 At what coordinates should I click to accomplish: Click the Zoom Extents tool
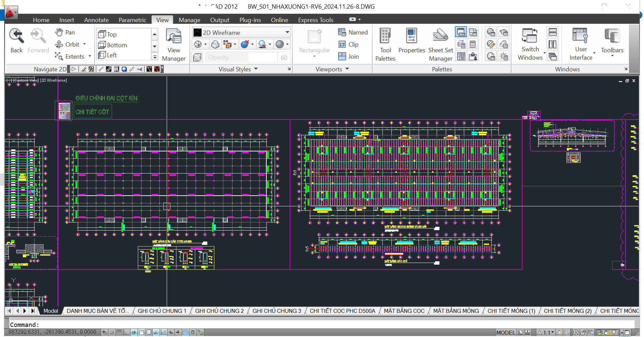click(70, 57)
